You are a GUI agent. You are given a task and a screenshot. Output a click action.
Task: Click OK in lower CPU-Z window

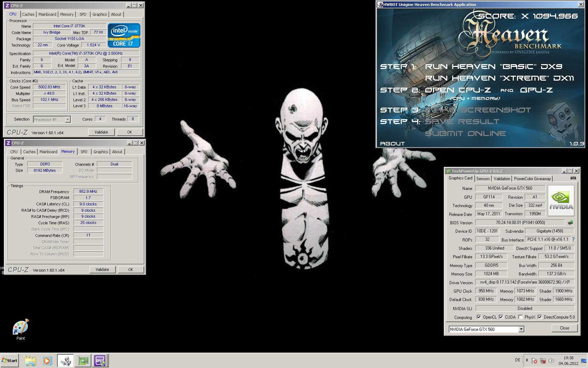tap(131, 270)
